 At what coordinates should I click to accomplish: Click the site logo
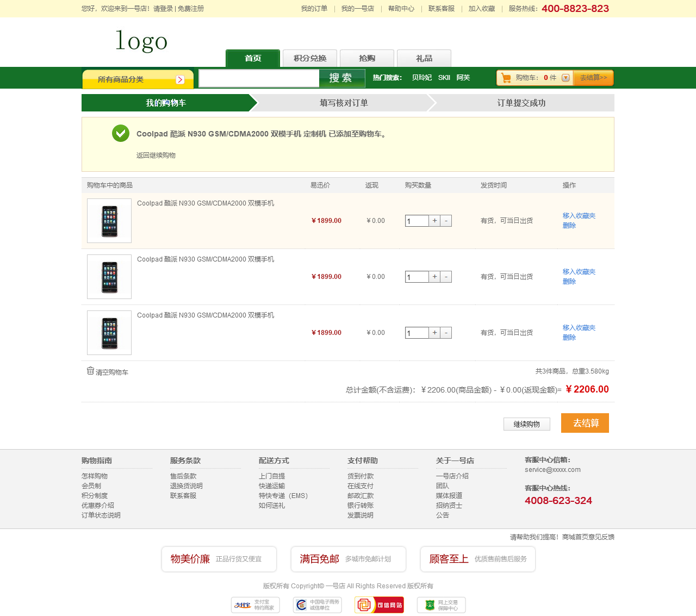tap(141, 41)
